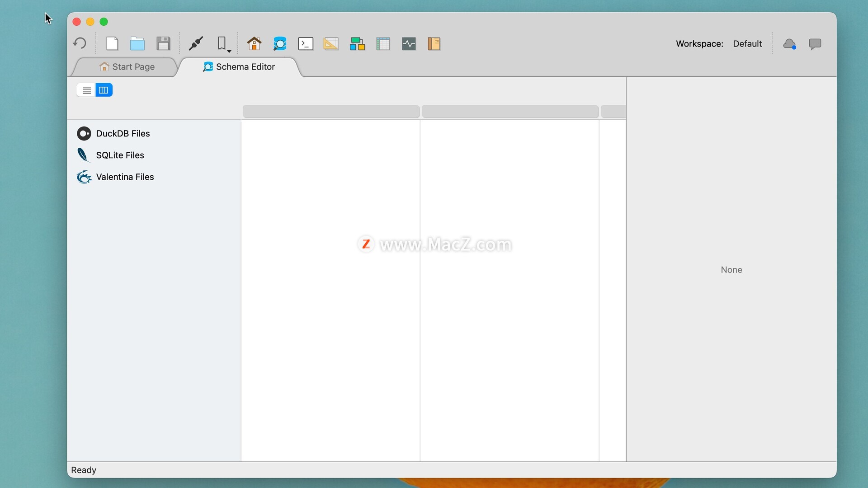Click the Connect plug icon
This screenshot has width=868, height=488.
[x=196, y=43]
